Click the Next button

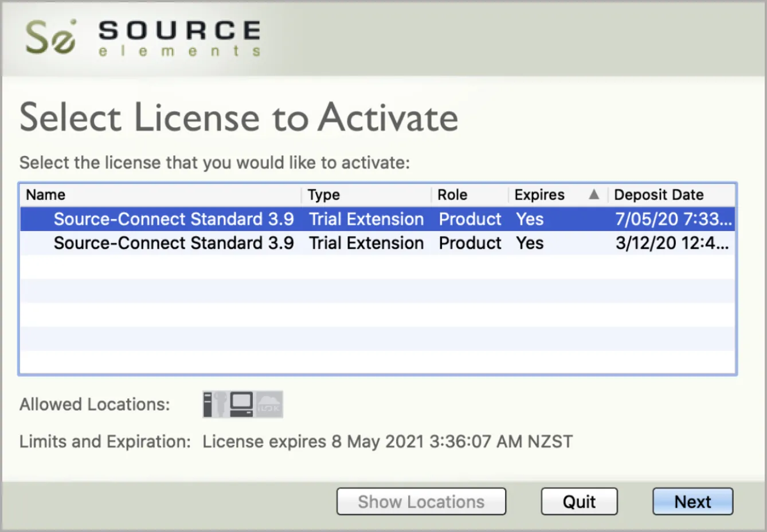click(x=692, y=502)
